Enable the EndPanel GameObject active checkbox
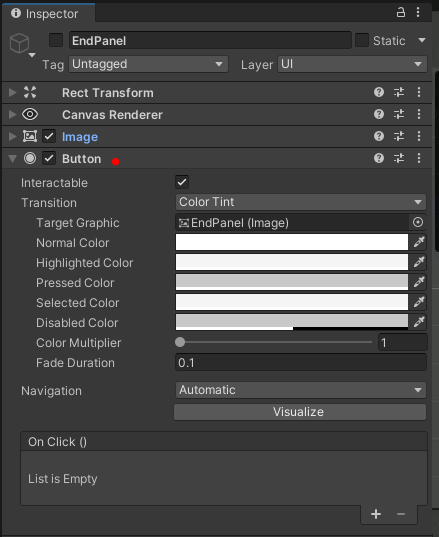This screenshot has width=439, height=537. 56,40
